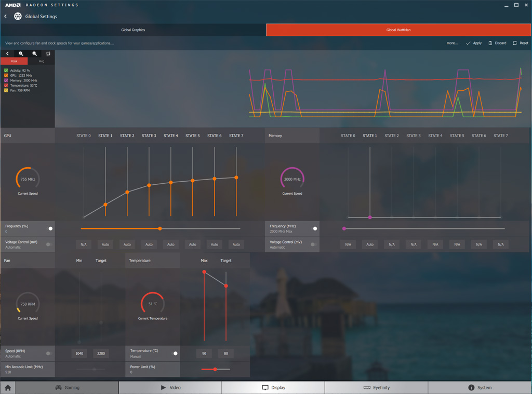Viewport: 532px width, 394px height.
Task: Click the Min Acoustic Limit slider
Action: click(x=90, y=369)
